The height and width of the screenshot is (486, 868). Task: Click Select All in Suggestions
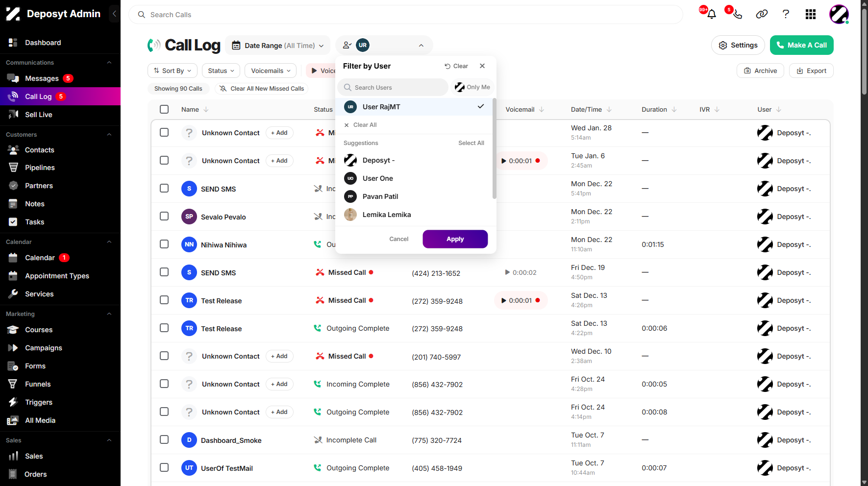tap(471, 143)
